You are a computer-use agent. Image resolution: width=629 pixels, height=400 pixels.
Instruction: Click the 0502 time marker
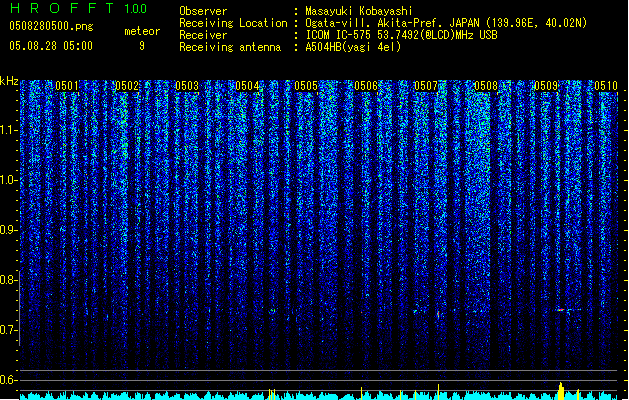click(x=127, y=86)
